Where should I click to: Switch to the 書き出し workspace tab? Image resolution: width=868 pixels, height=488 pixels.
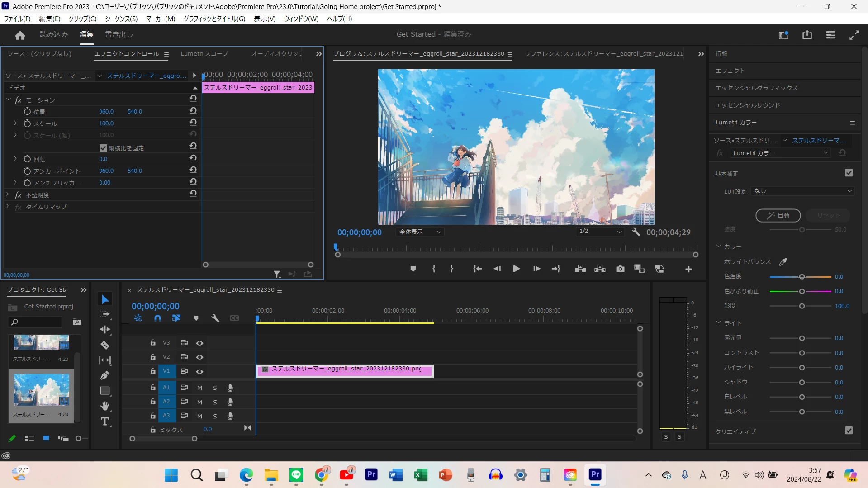tap(119, 34)
